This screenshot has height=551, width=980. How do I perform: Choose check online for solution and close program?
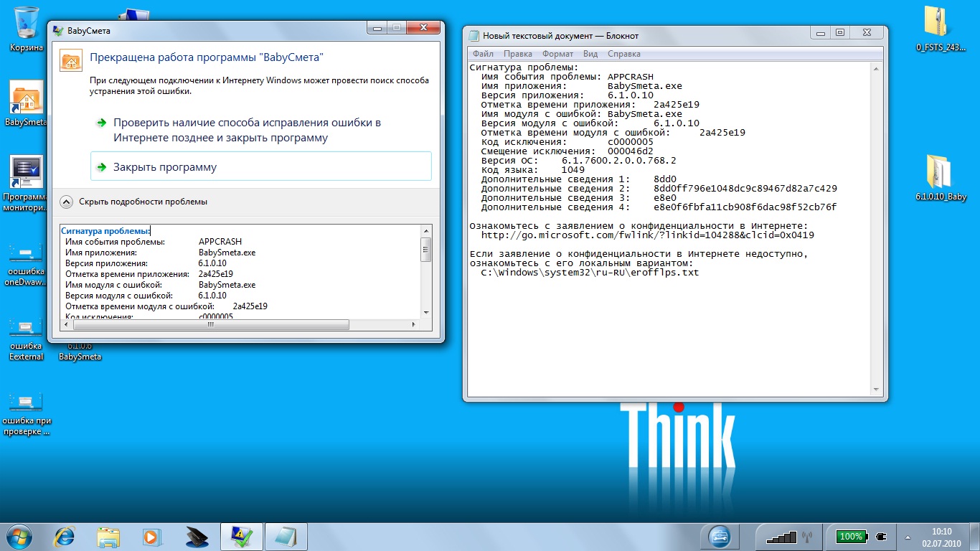[260, 130]
